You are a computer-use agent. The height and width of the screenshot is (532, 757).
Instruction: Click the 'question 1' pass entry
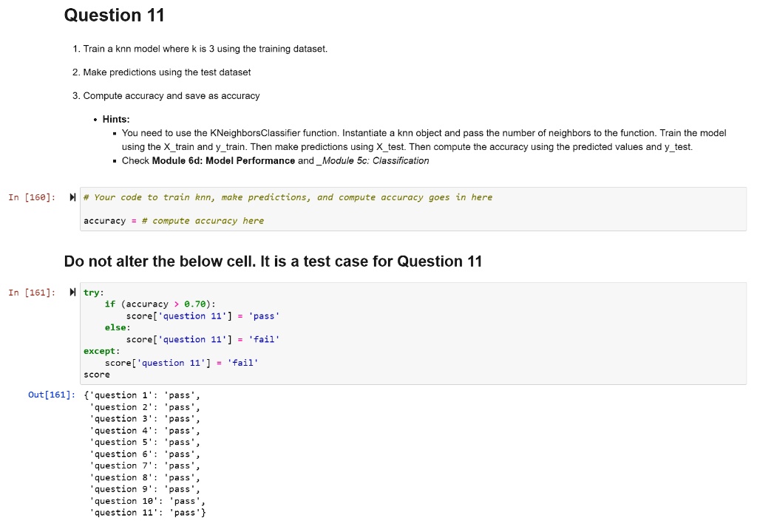pyautogui.click(x=145, y=395)
